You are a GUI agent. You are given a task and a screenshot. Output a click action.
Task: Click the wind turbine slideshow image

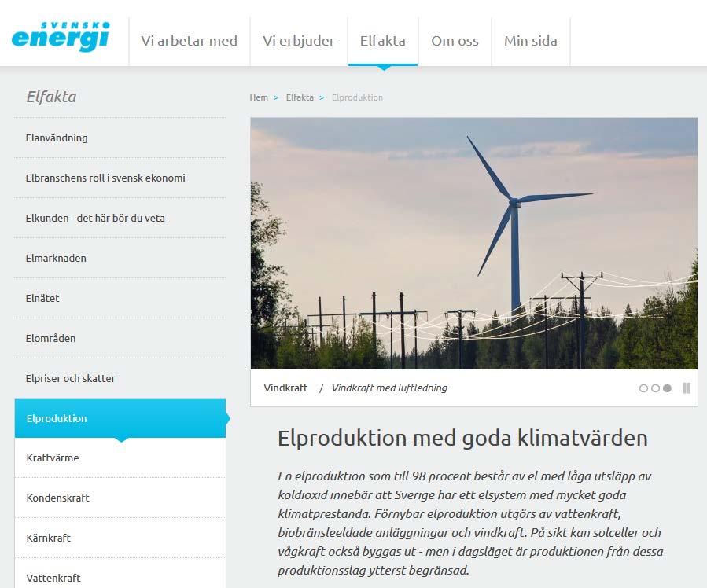coord(474,244)
